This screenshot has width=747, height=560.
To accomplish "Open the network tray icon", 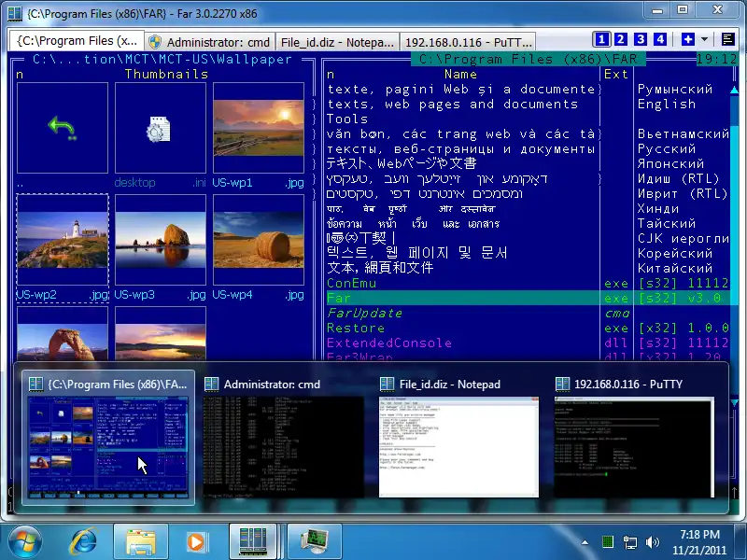I will (x=629, y=542).
